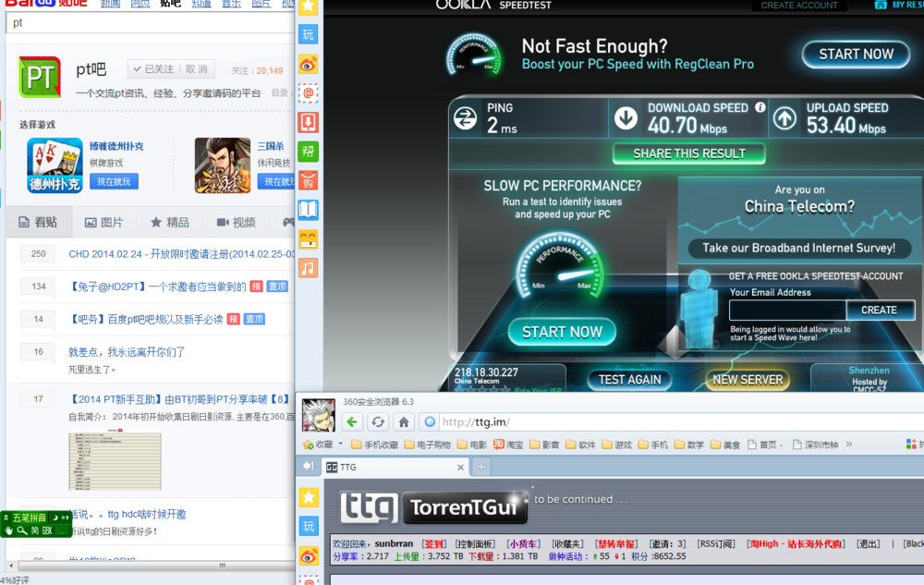Click the Taobao 淘宝 bookmark
Screen dimensions: 924x585
508,445
